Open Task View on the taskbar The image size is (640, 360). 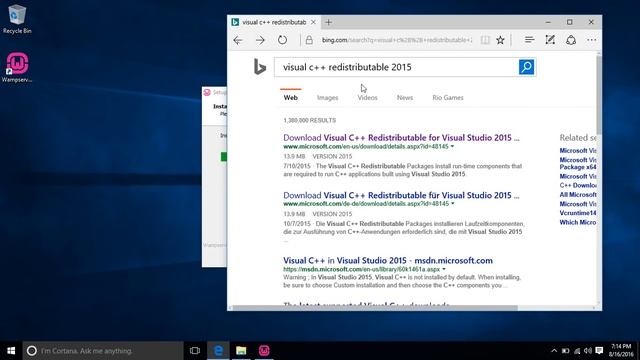[x=195, y=351]
